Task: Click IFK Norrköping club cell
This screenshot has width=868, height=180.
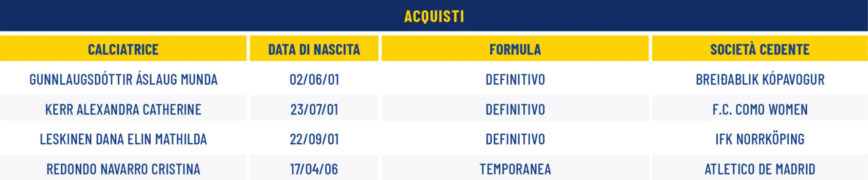Action: coord(759,139)
